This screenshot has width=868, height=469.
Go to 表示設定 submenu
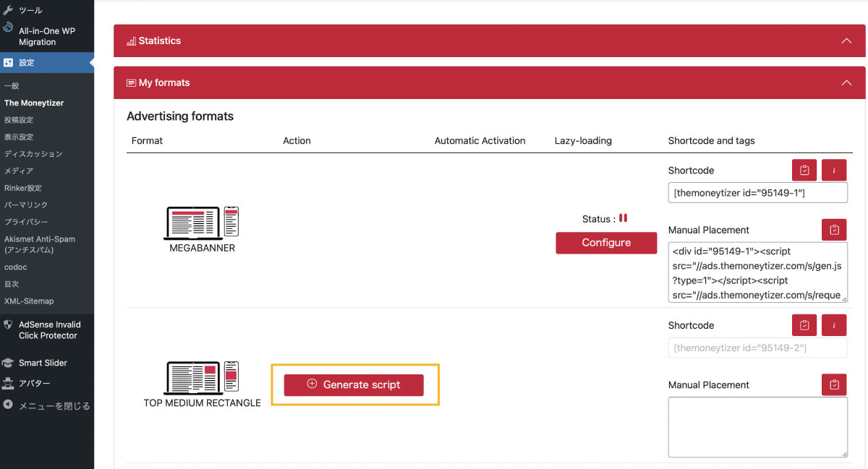point(19,137)
